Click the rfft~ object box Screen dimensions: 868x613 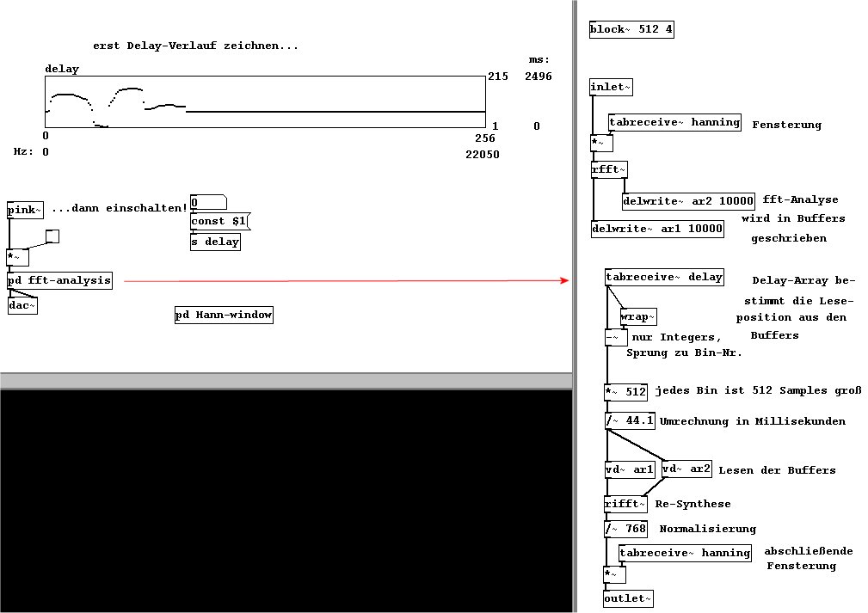coord(610,170)
